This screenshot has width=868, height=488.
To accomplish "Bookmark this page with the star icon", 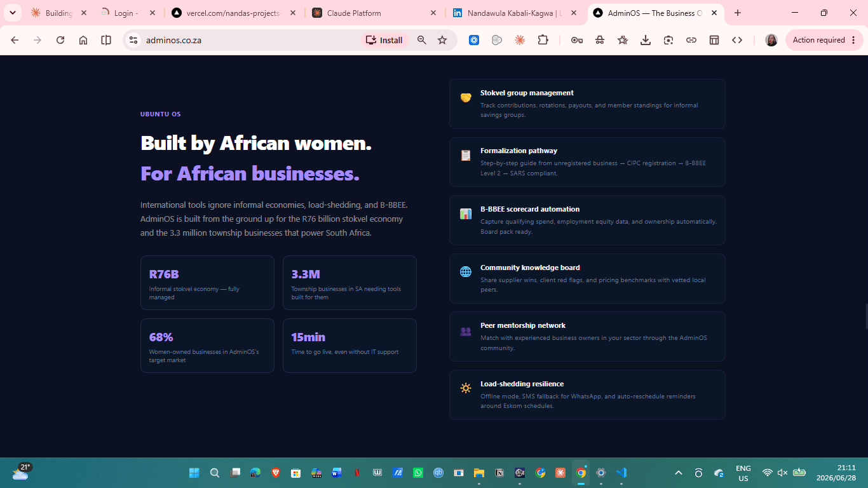I will (442, 40).
